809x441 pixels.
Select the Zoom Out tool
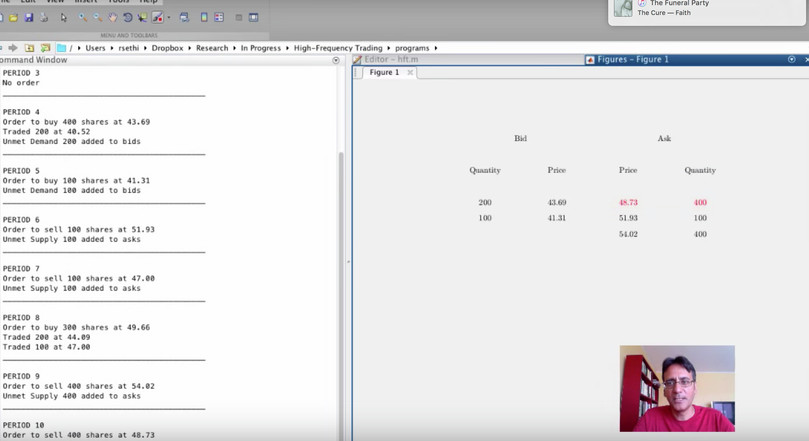point(98,18)
